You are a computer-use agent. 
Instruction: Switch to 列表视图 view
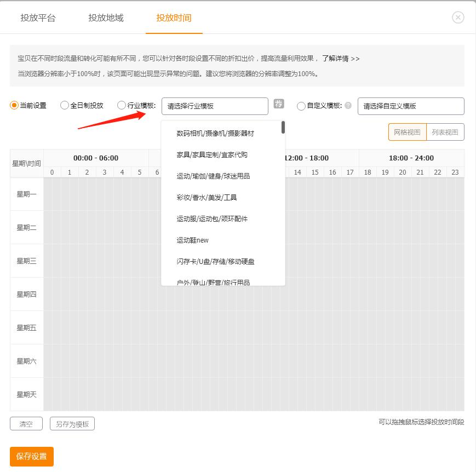[445, 132]
